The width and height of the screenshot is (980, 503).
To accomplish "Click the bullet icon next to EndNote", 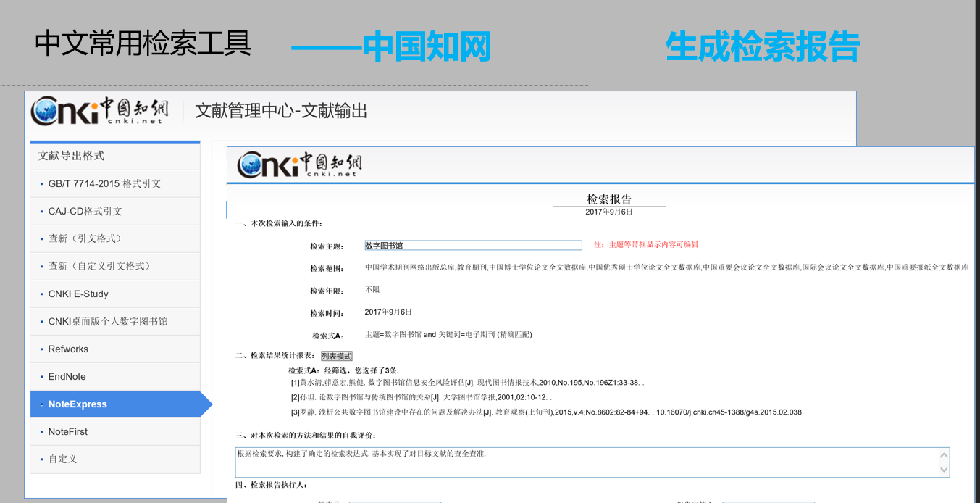I will (42, 376).
